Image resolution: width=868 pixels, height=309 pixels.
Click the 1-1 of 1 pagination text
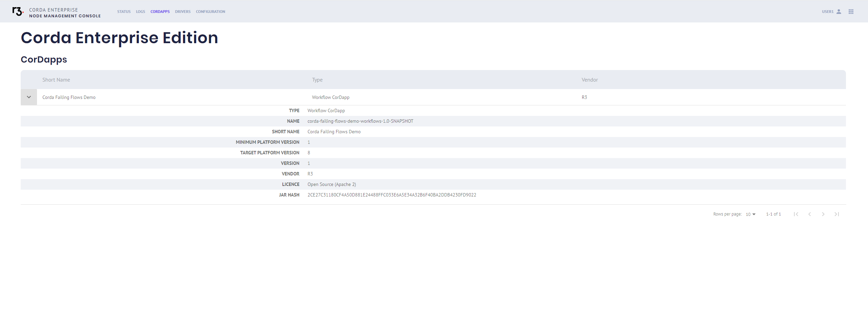point(773,214)
